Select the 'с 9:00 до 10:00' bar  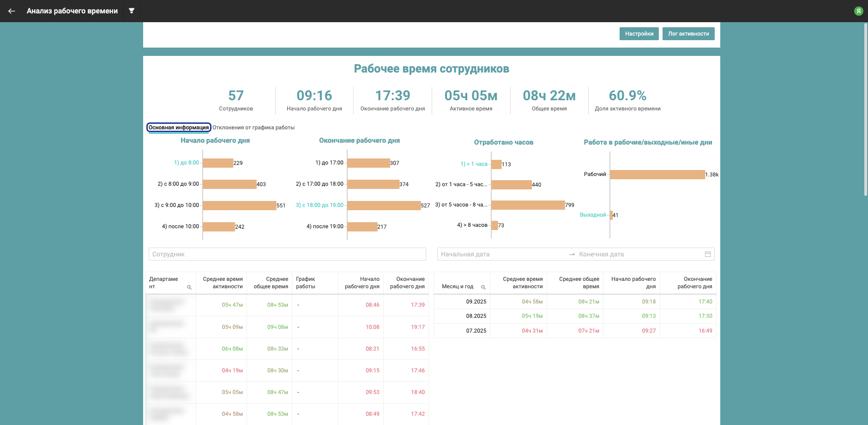click(239, 206)
